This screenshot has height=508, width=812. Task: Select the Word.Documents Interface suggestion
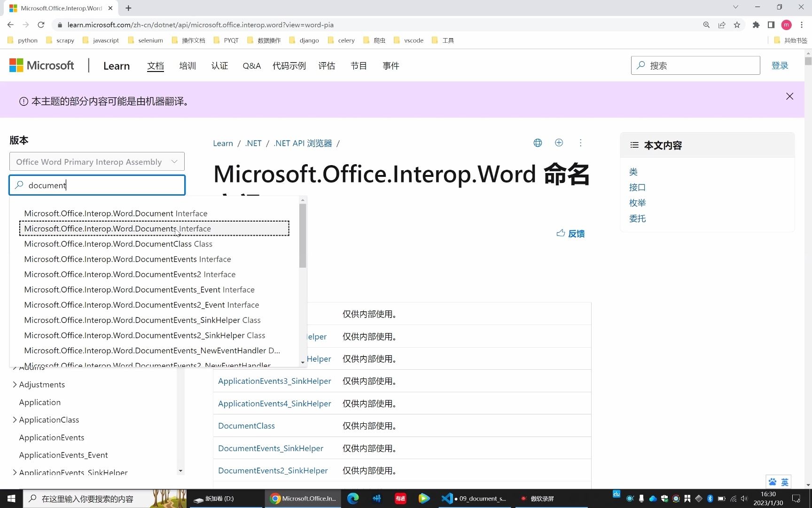point(154,228)
